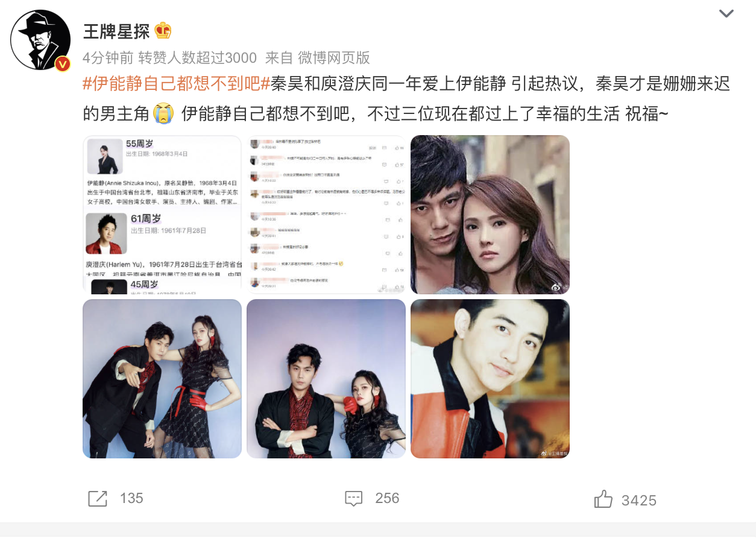This screenshot has height=538, width=756.
Task: Open the 王牌星探 profile avatar
Action: [x=40, y=40]
